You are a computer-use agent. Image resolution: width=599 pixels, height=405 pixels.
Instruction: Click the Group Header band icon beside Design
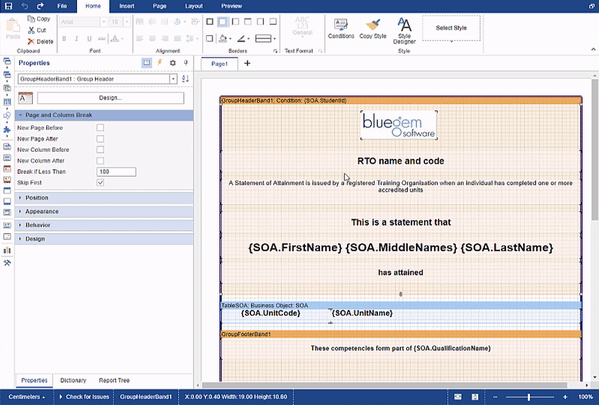(x=25, y=98)
